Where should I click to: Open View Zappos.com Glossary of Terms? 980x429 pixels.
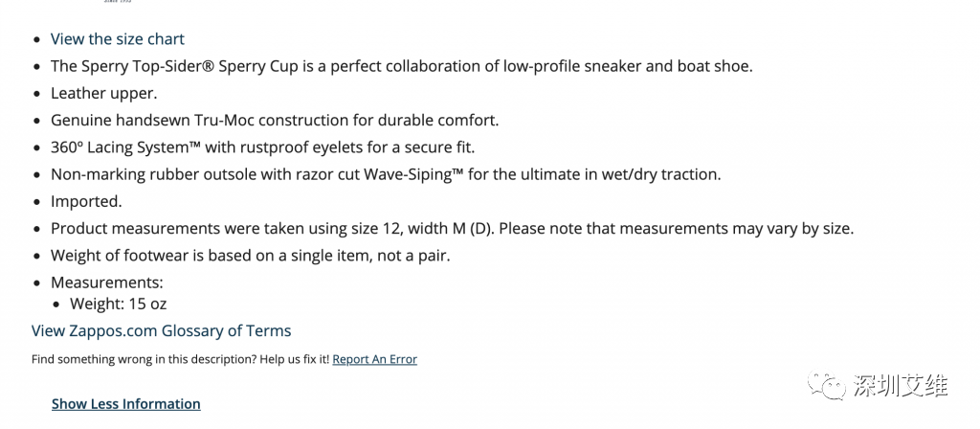click(x=161, y=330)
